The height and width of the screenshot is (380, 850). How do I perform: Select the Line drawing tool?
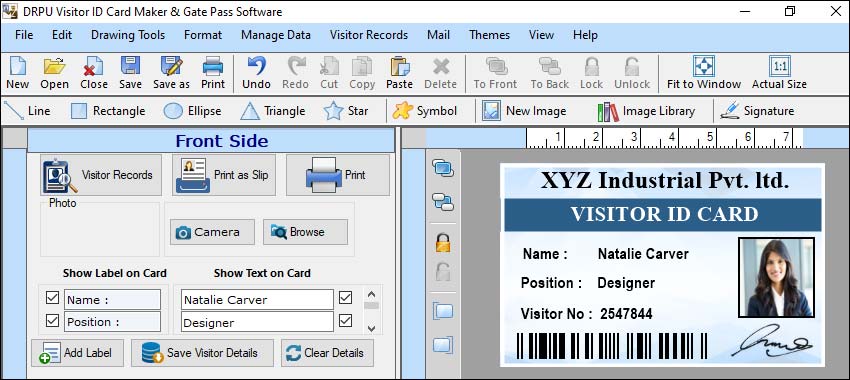point(27,111)
